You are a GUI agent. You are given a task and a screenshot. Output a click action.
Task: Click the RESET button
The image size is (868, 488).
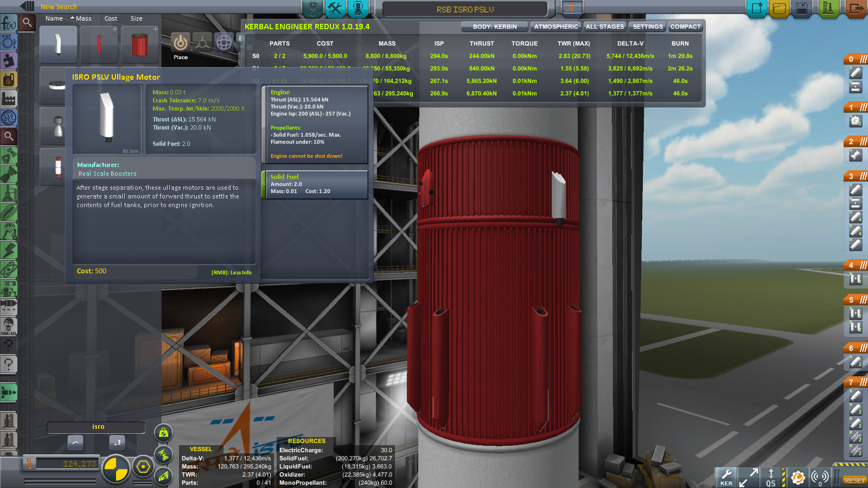click(854, 480)
